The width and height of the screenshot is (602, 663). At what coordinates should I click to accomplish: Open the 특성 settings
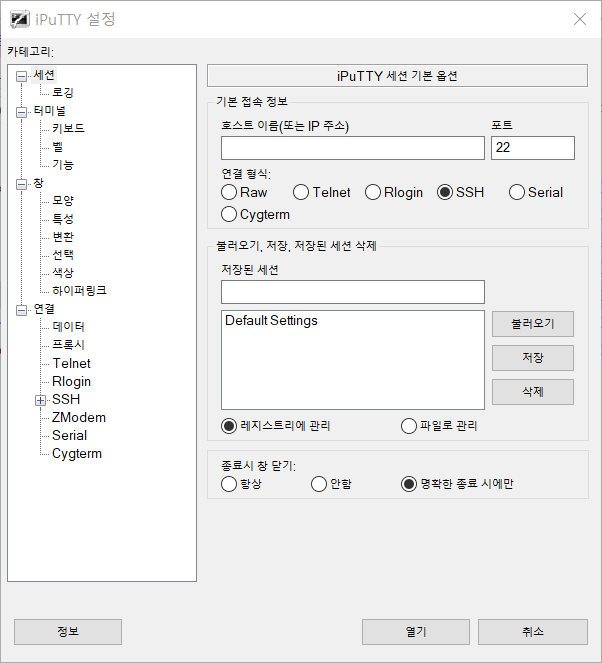click(x=63, y=219)
